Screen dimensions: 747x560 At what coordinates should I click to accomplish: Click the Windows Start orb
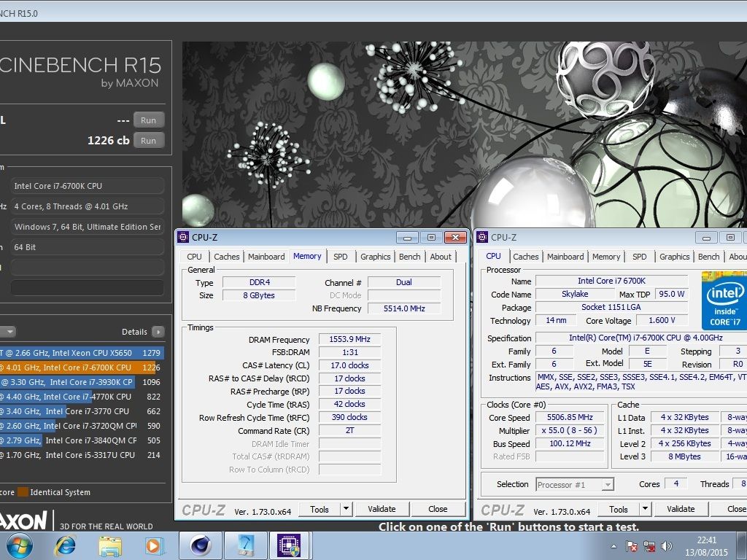pyautogui.click(x=19, y=544)
